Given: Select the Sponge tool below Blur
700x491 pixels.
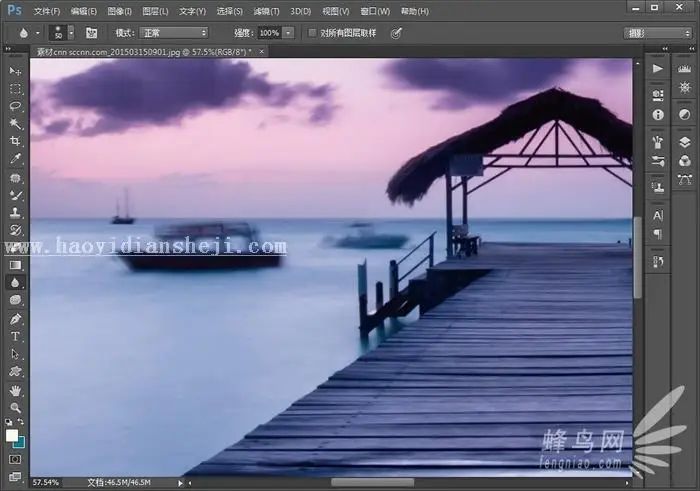Looking at the screenshot, I should [x=15, y=300].
